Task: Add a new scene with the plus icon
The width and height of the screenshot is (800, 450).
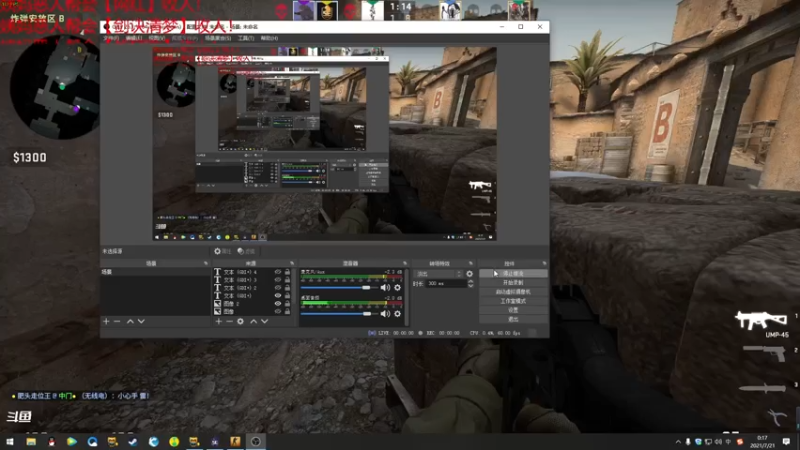Action: tap(106, 321)
